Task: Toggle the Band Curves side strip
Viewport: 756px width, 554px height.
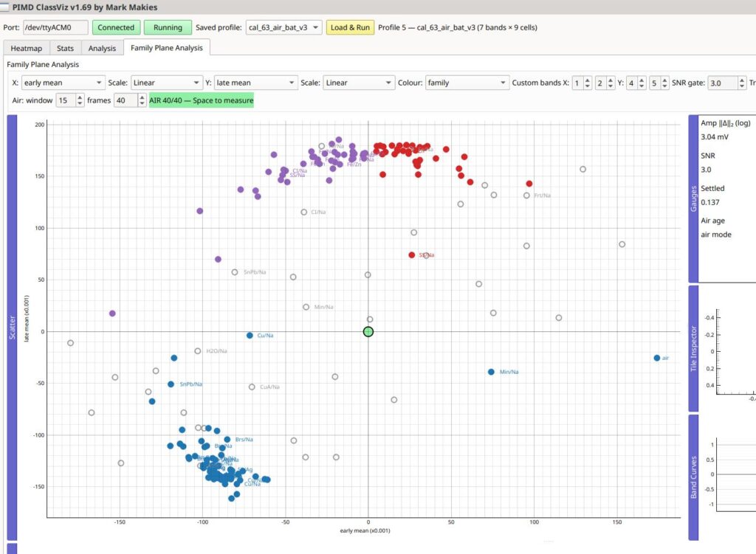Action: click(693, 477)
